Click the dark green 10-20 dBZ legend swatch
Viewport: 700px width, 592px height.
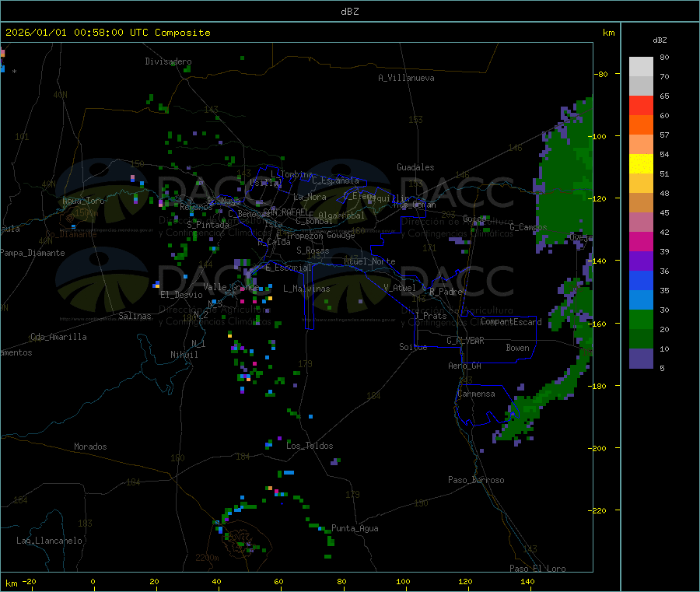point(641,339)
